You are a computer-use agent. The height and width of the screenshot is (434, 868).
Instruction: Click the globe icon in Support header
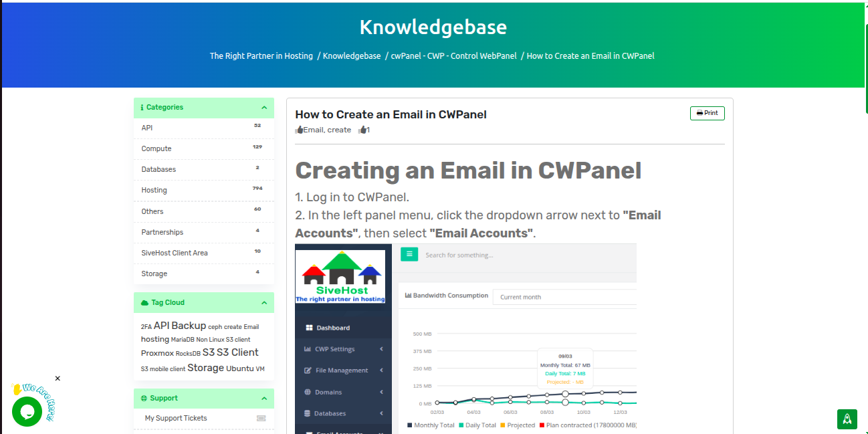pyautogui.click(x=144, y=399)
